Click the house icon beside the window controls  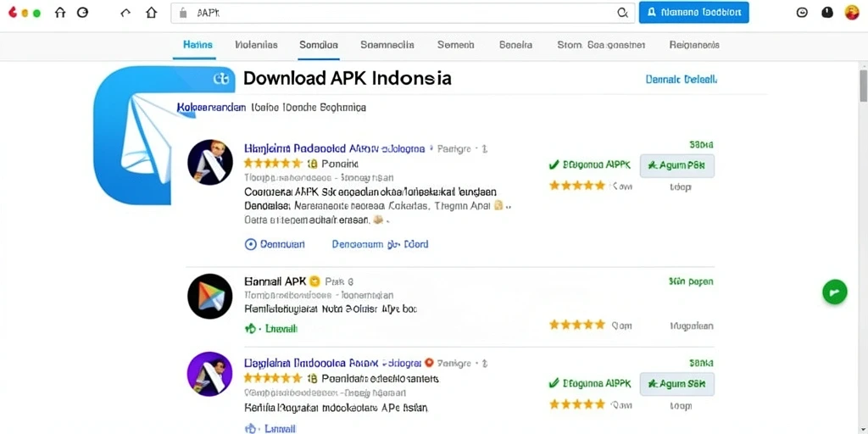[60, 13]
